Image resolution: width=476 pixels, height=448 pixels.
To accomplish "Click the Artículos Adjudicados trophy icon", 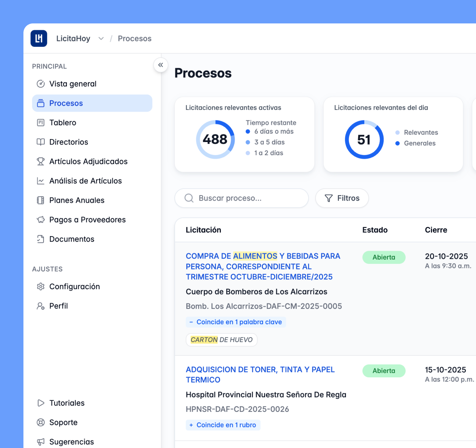I will pyautogui.click(x=41, y=161).
